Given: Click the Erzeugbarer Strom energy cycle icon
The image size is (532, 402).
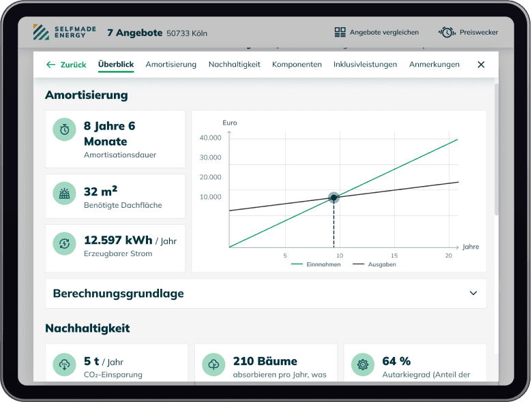Looking at the screenshot, I should pos(64,243).
